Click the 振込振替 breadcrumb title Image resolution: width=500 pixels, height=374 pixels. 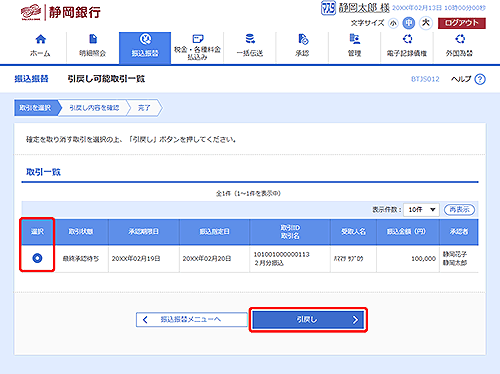tap(31, 79)
